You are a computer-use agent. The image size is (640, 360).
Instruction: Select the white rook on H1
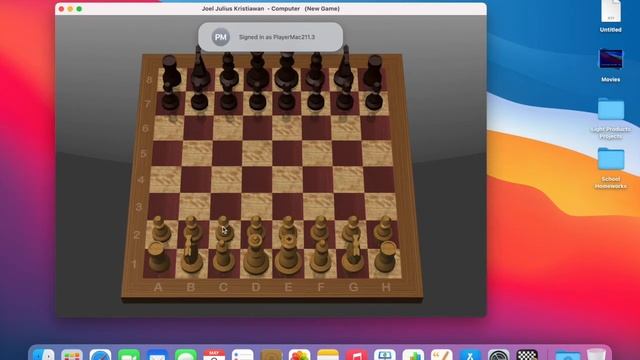tap(386, 257)
